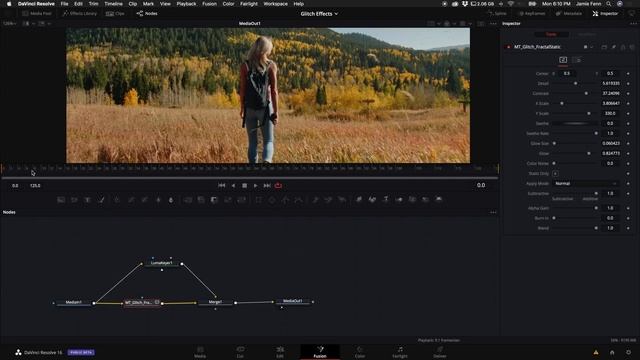Open project settings gear icon
Viewport: 640px width, 360px height.
[x=629, y=352]
